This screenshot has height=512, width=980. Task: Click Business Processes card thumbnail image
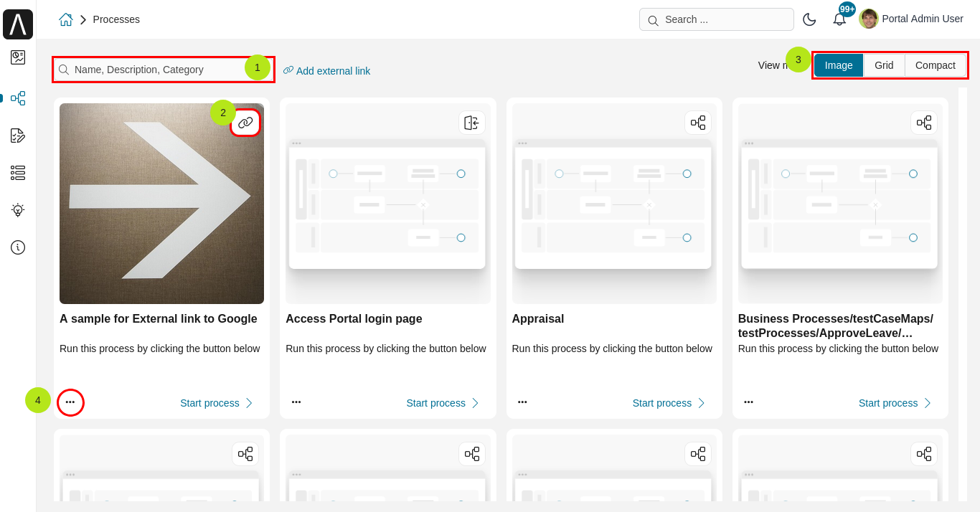(x=840, y=204)
